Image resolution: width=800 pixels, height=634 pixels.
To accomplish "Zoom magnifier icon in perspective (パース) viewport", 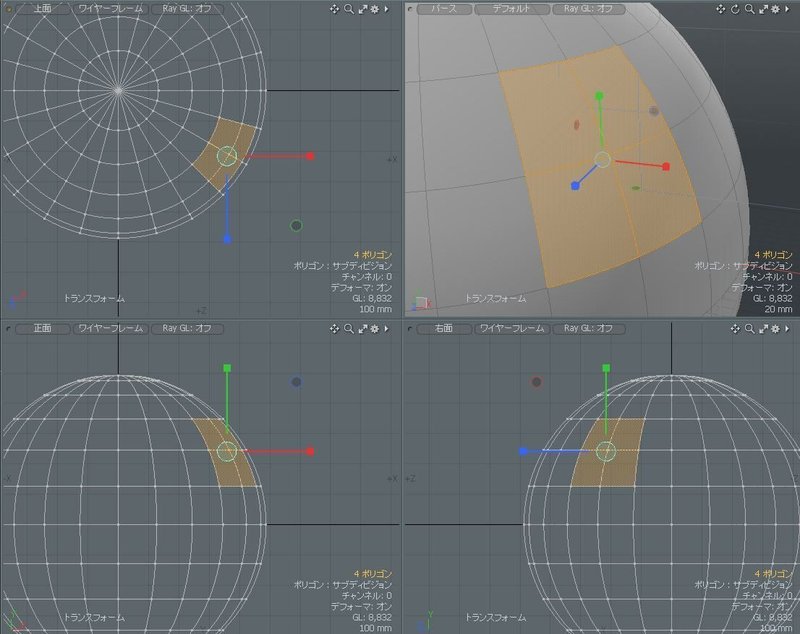I will click(x=749, y=9).
